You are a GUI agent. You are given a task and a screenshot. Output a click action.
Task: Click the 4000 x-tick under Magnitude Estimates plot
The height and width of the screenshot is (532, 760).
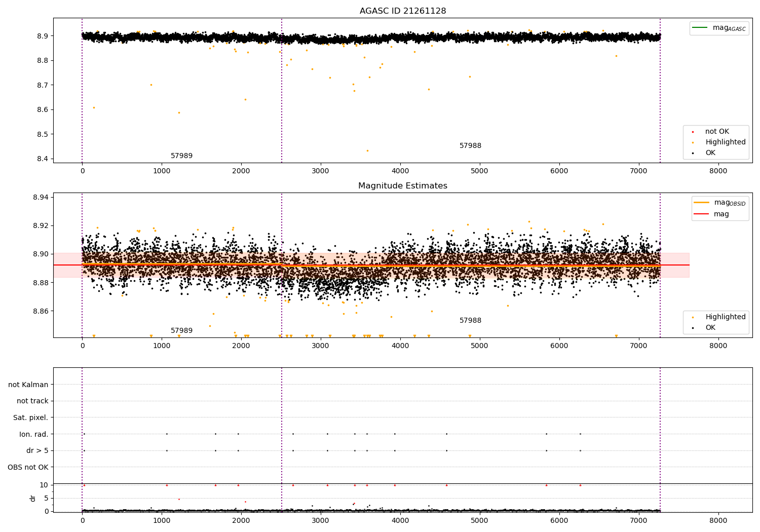point(400,346)
